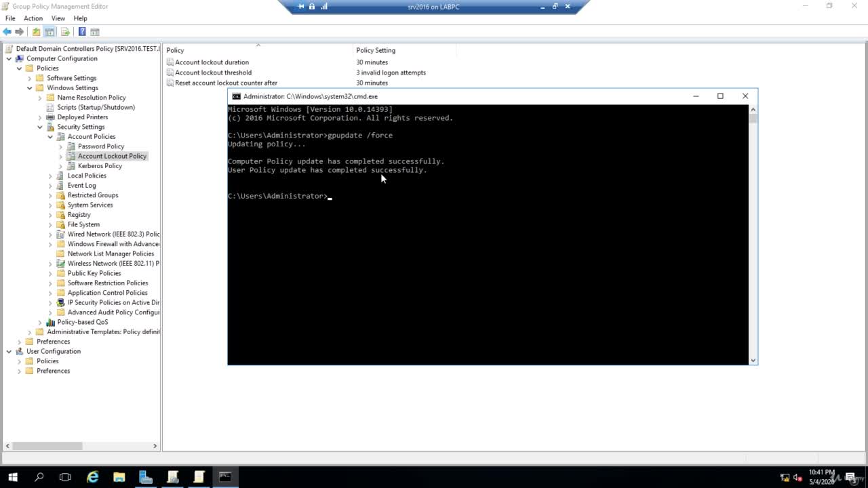The image size is (868, 488).
Task: Select File System in the tree
Action: pyautogui.click(x=83, y=224)
